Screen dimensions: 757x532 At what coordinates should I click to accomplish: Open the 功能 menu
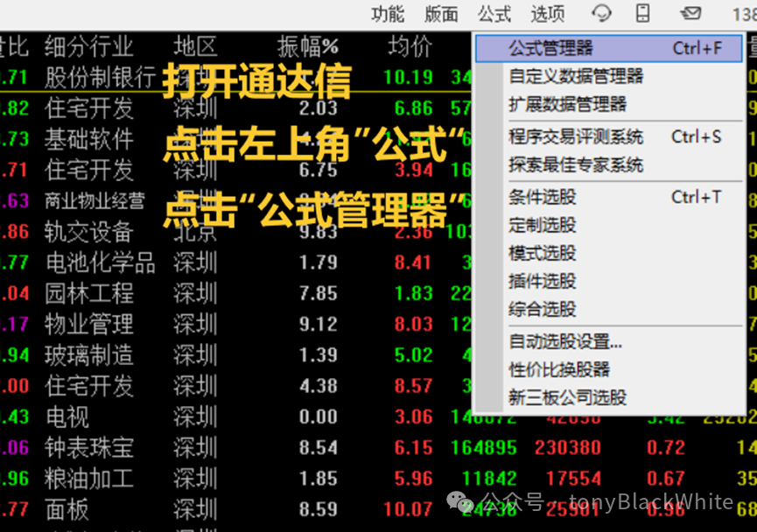[x=387, y=14]
